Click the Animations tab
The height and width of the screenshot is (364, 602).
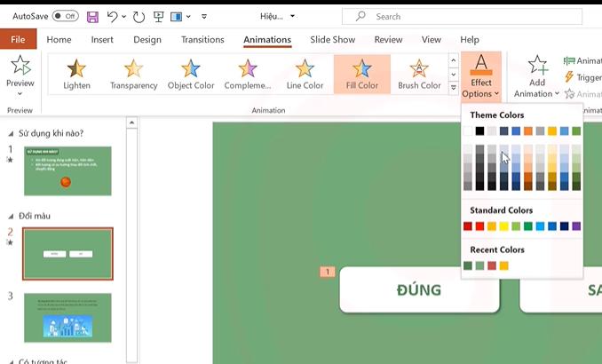pos(267,40)
